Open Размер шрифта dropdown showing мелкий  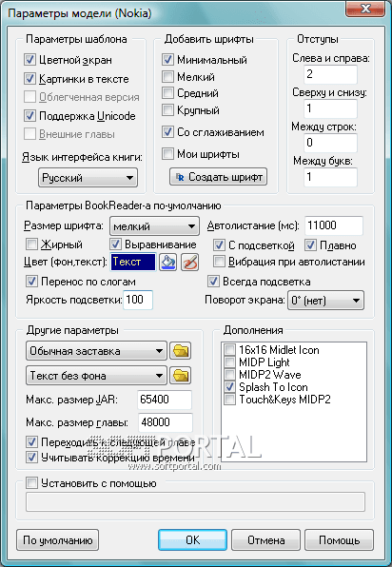coord(154,226)
